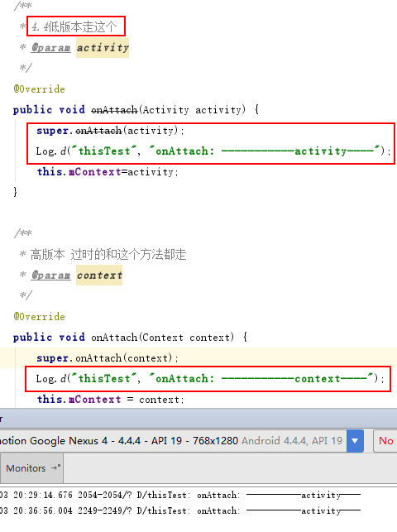The image size is (397, 532).
Task: Click the @param tag above 'context'
Action: point(50,276)
